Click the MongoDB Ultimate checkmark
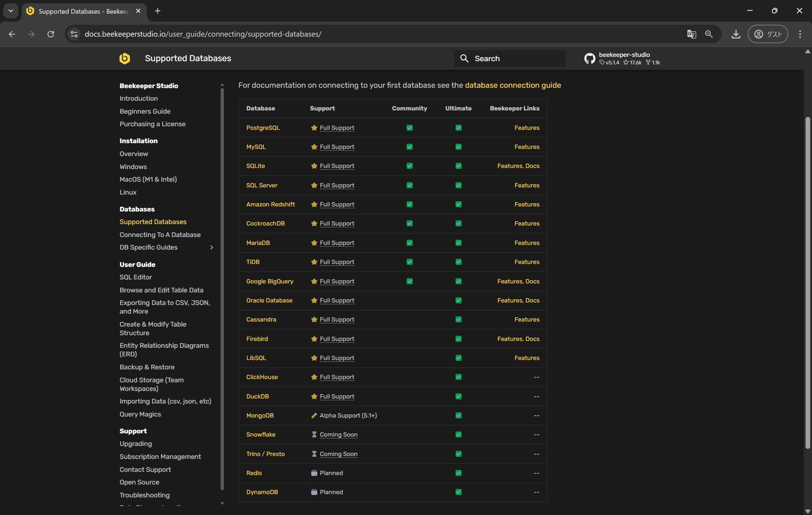Image resolution: width=812 pixels, height=515 pixels. click(459, 415)
